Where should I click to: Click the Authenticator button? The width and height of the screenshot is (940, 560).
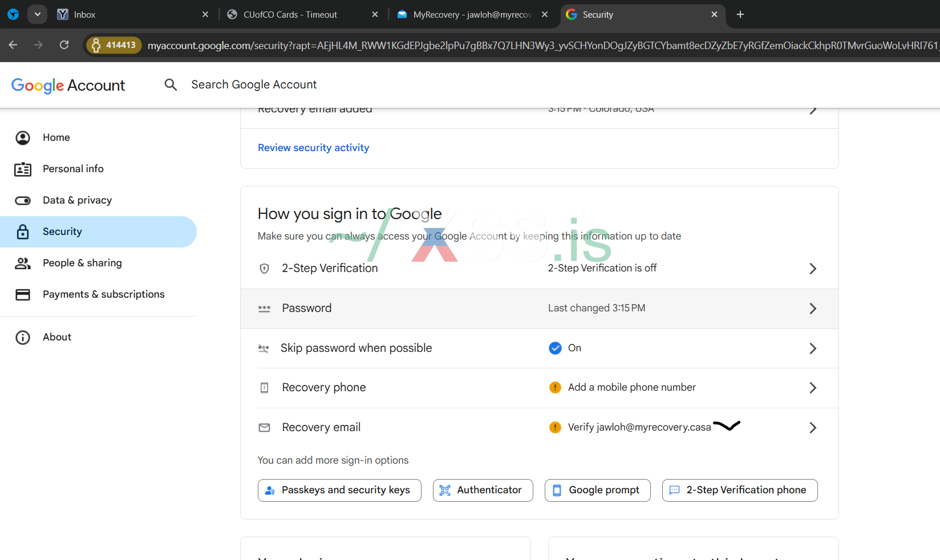tap(483, 490)
